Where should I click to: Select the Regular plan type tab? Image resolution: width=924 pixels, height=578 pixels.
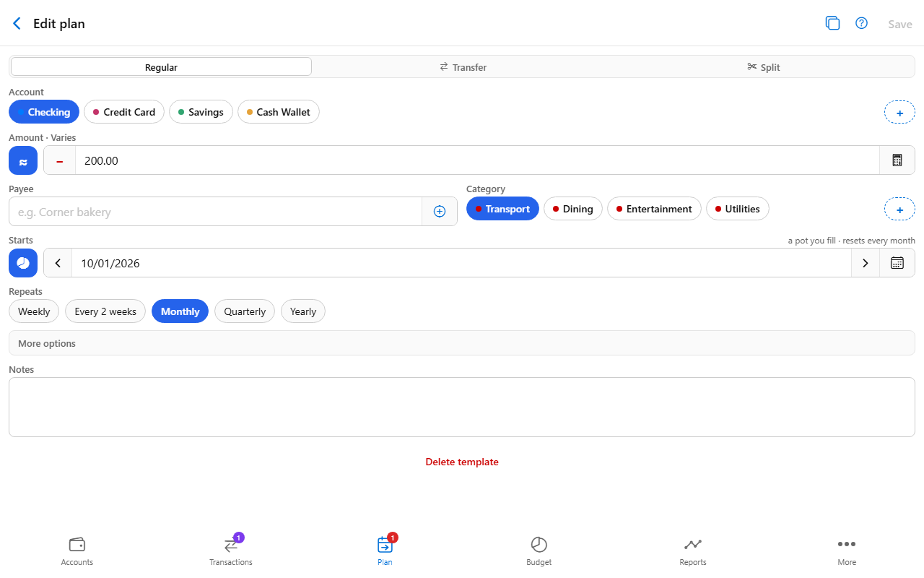point(161,67)
